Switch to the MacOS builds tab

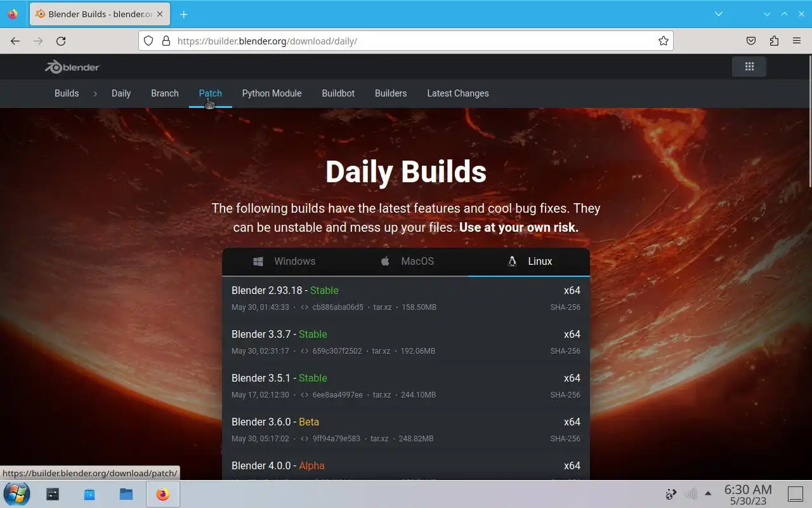pos(407,262)
